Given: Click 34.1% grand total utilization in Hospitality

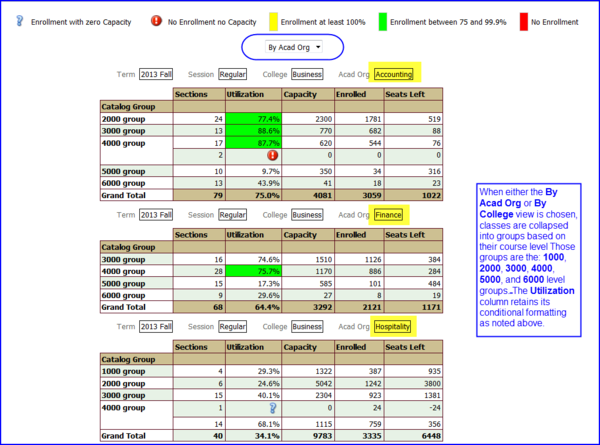Looking at the screenshot, I should click(x=254, y=436).
